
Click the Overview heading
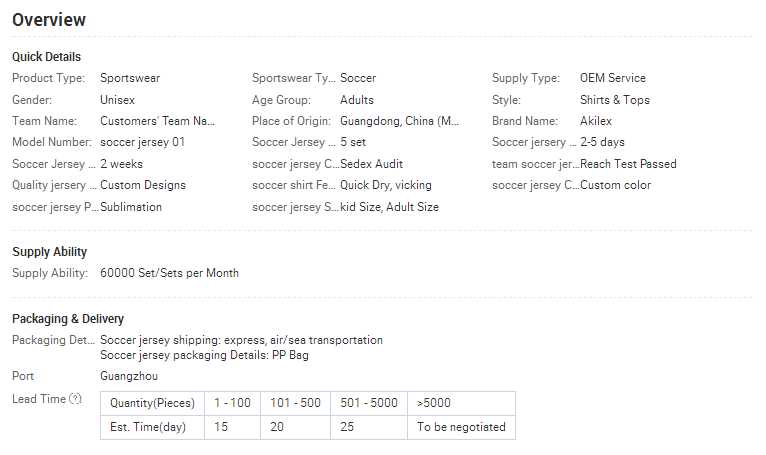(49, 20)
